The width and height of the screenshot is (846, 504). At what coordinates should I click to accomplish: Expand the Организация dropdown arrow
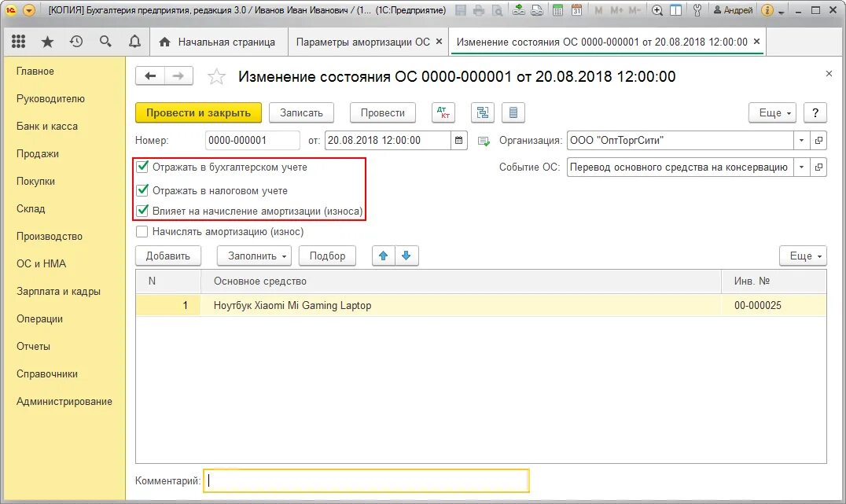[x=801, y=140]
